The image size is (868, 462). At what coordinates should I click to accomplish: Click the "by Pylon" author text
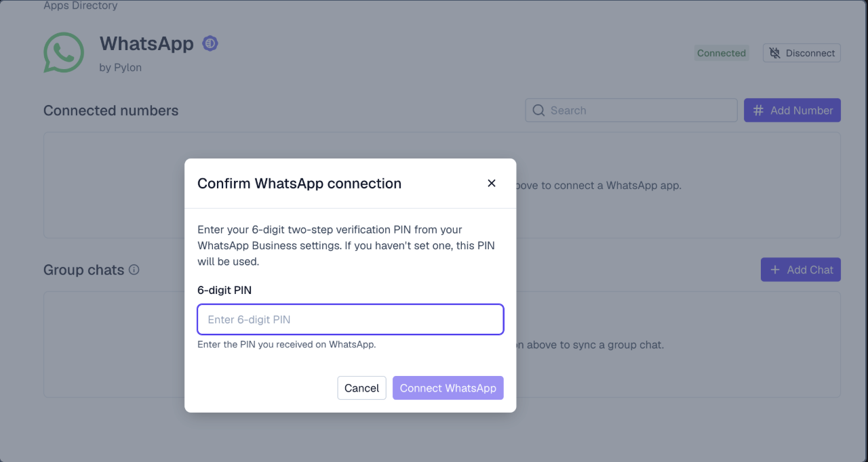[x=120, y=67]
